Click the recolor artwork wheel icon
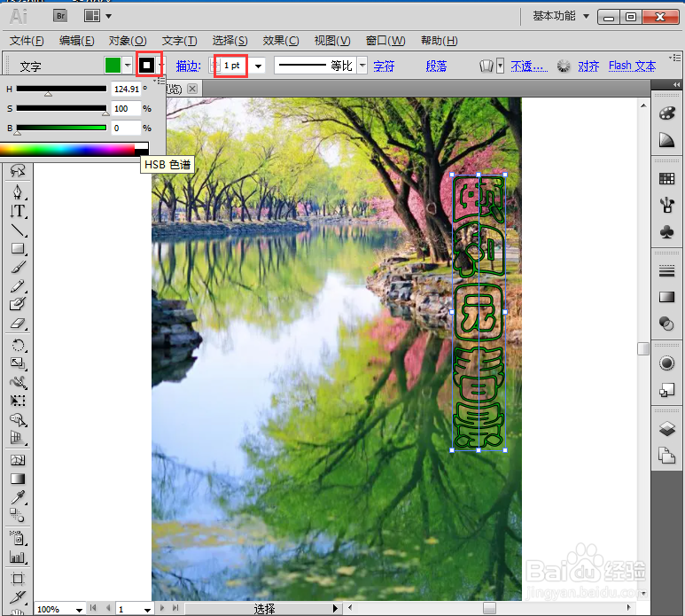Viewport: 685px width, 616px height. (564, 66)
